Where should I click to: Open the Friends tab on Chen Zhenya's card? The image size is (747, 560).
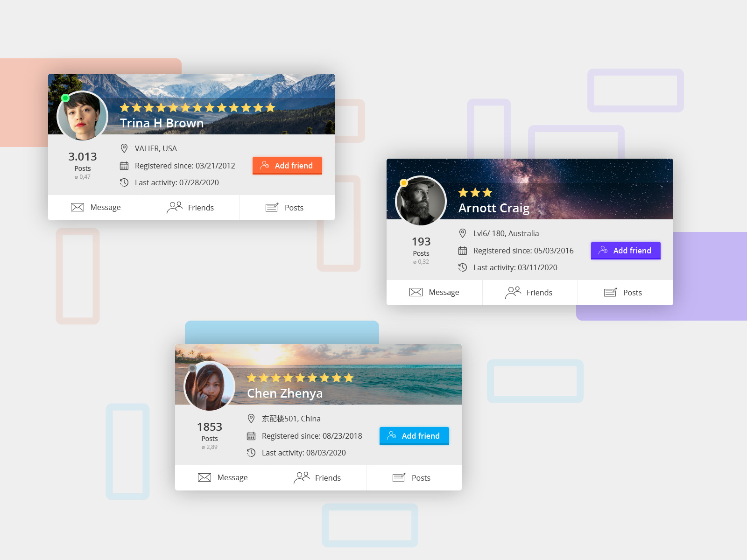318,478
